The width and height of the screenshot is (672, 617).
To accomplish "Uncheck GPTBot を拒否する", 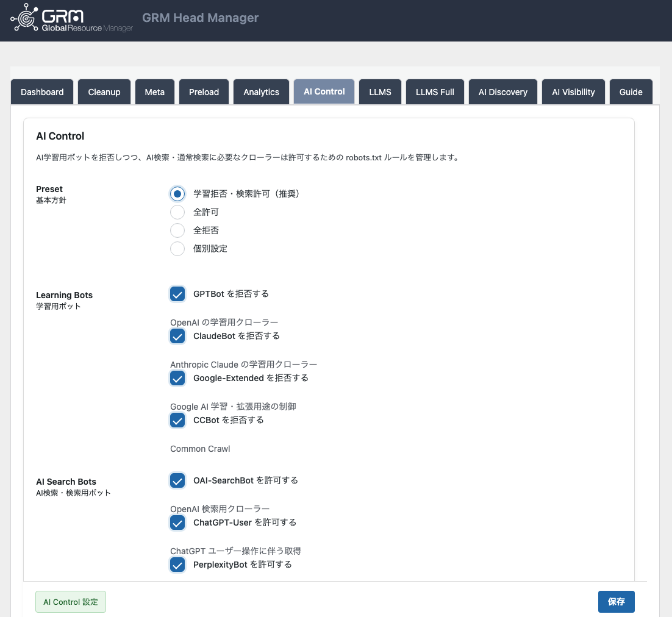I will click(x=177, y=294).
